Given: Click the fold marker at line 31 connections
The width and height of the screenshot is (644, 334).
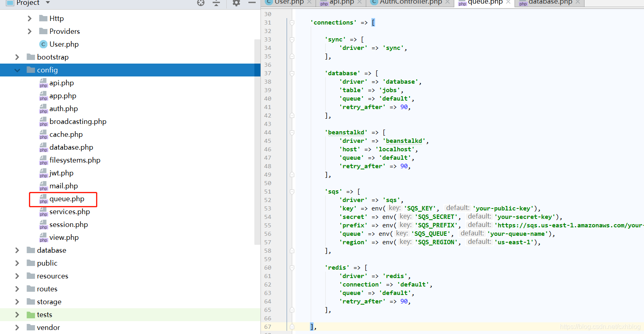Looking at the screenshot, I should click(x=292, y=23).
